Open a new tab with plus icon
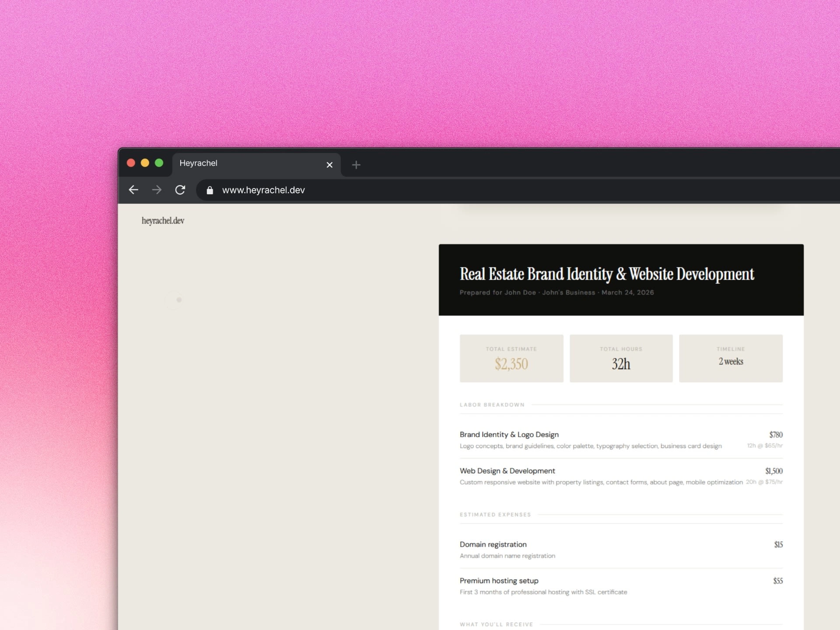The height and width of the screenshot is (630, 840). pyautogui.click(x=356, y=165)
